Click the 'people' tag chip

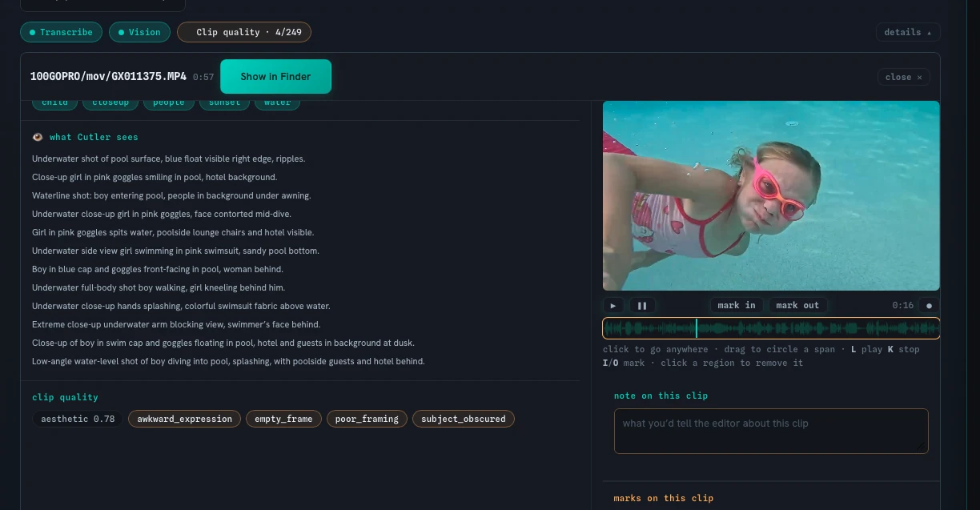pos(169,102)
